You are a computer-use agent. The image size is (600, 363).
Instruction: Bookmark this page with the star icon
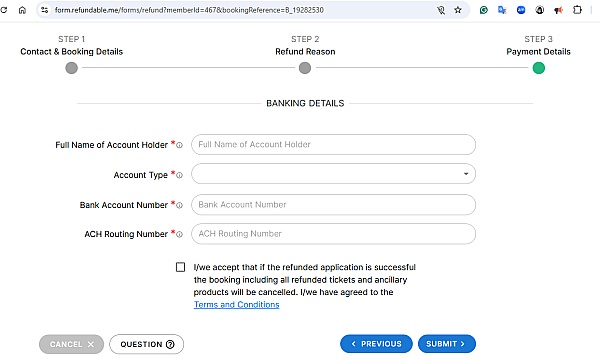(458, 10)
